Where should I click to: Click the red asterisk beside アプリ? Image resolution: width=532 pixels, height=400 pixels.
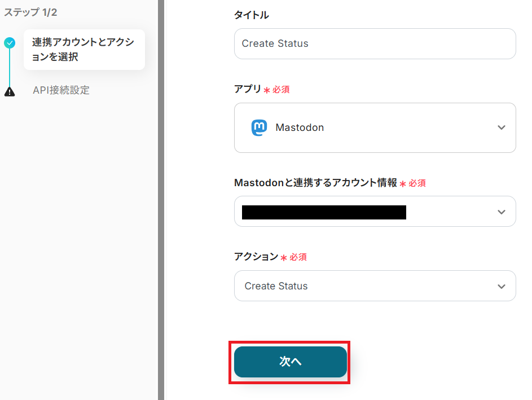pos(267,90)
